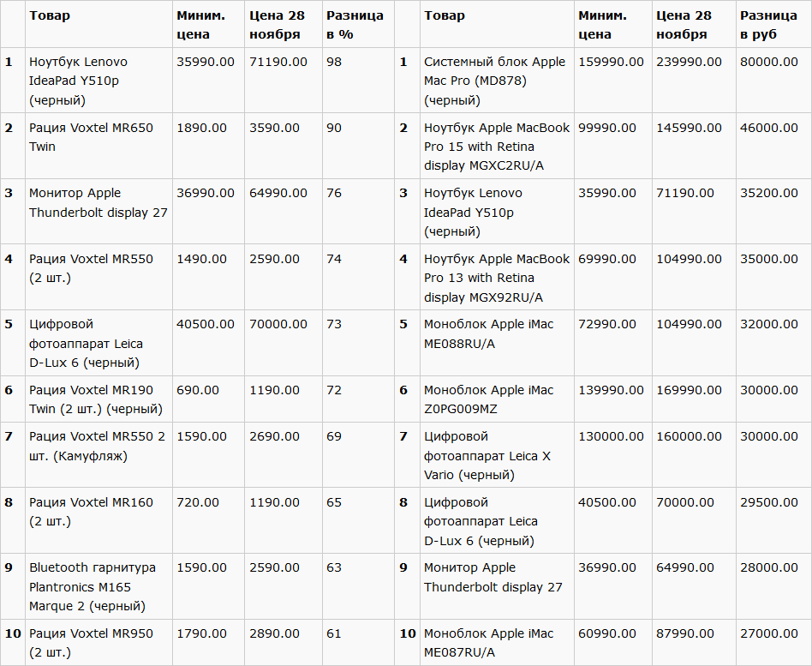The image size is (812, 666).
Task: Click the 'Разница в руб' column header
Action: tap(773, 24)
